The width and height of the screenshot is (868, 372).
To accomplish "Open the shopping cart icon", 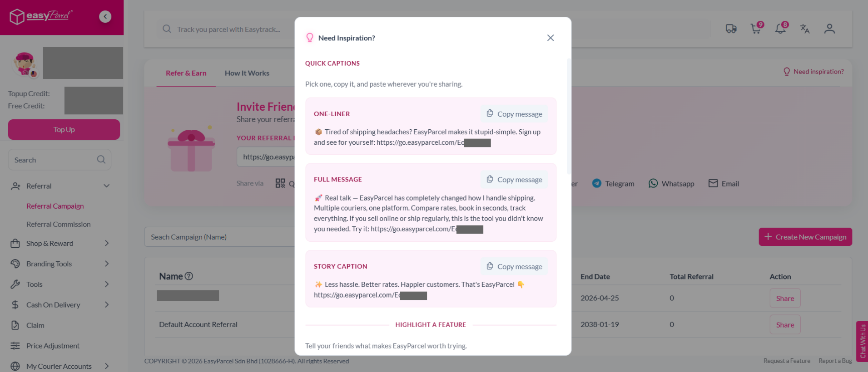I will coord(756,29).
